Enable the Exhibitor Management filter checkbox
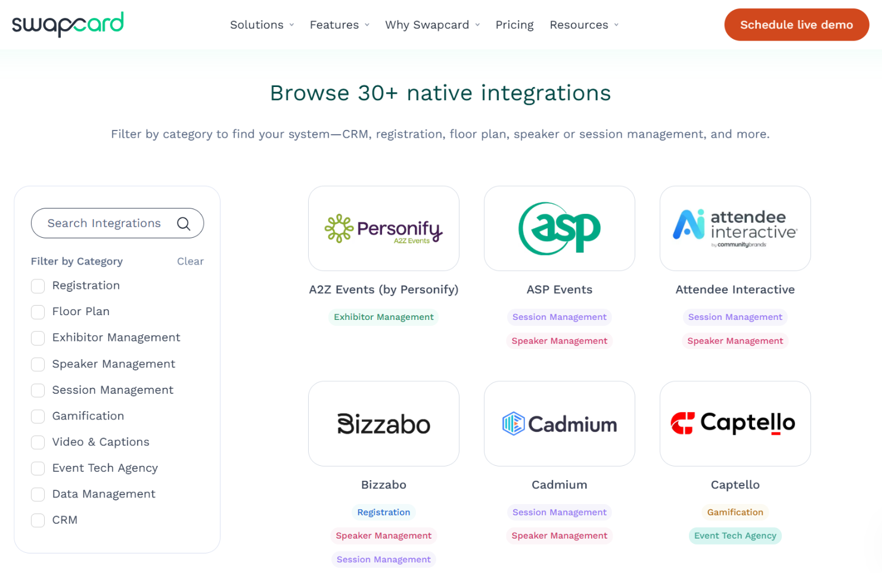This screenshot has height=588, width=882. (x=38, y=338)
